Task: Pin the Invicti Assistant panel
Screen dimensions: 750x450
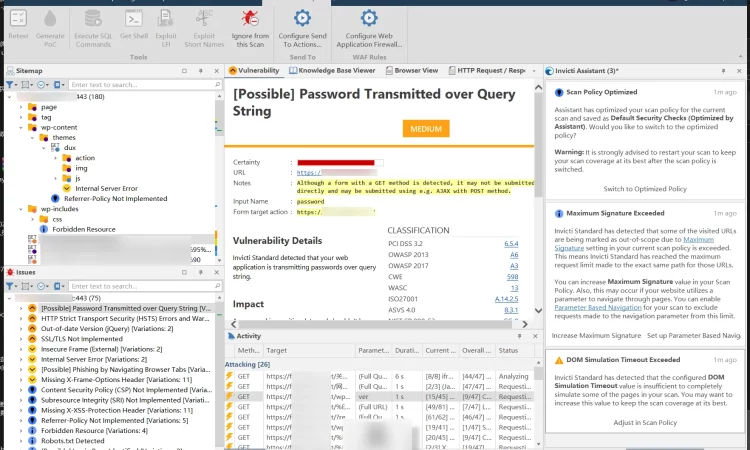Action: (x=723, y=71)
